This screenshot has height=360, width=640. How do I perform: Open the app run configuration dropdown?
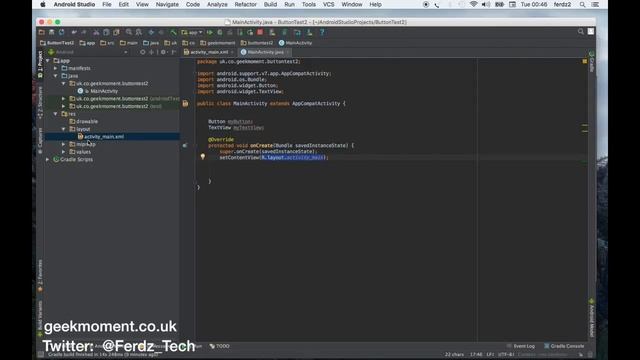192,32
